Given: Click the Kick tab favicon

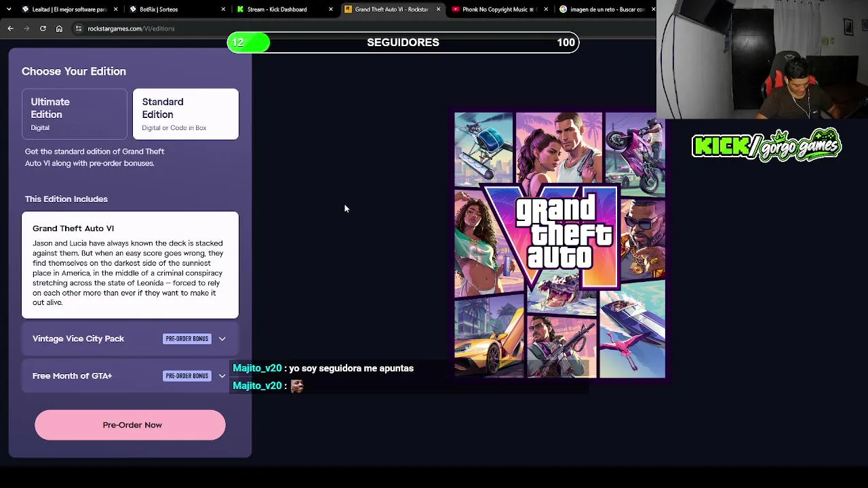Looking at the screenshot, I should [240, 9].
